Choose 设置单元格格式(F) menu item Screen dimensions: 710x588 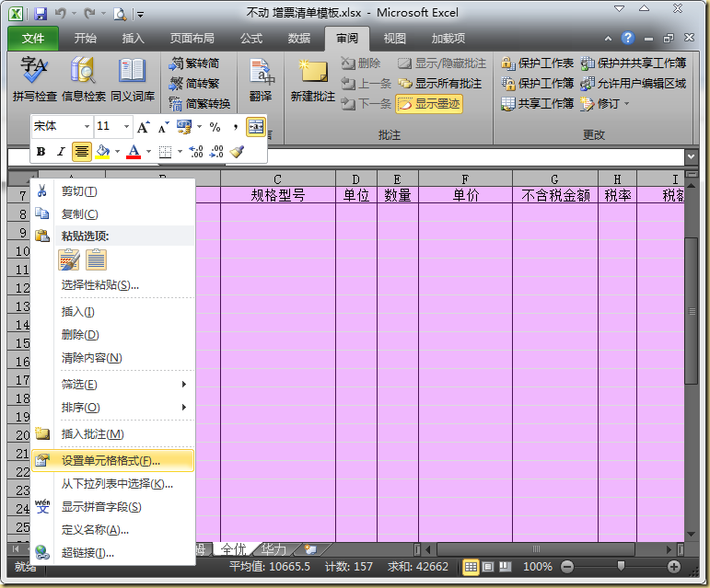pyautogui.click(x=113, y=461)
